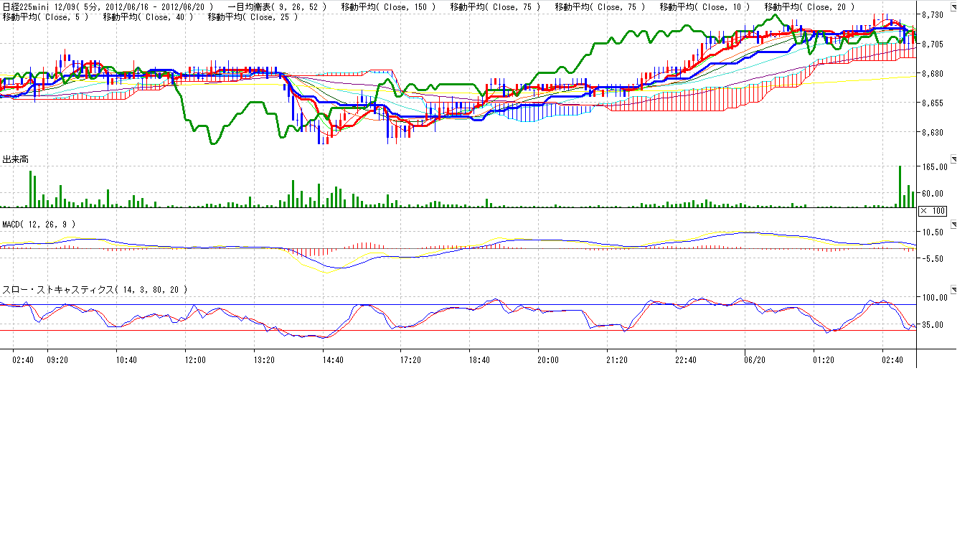Click the スロー・ストキャスティクス( 14, 3, 80, 20 ) title

tap(95, 290)
